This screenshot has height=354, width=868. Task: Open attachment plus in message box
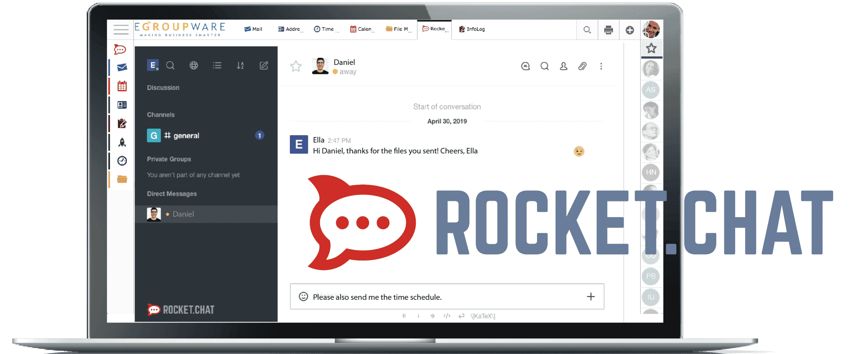591,297
